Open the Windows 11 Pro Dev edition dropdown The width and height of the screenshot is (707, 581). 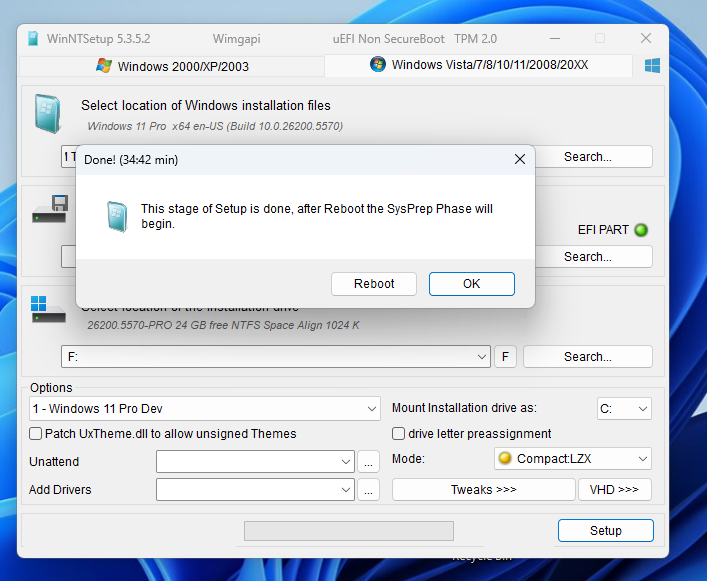coord(205,409)
